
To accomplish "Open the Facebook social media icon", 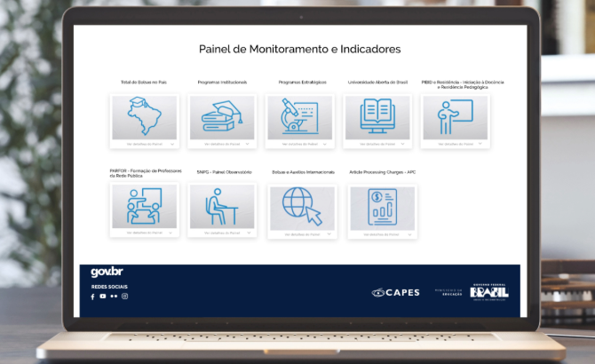I will pyautogui.click(x=92, y=297).
